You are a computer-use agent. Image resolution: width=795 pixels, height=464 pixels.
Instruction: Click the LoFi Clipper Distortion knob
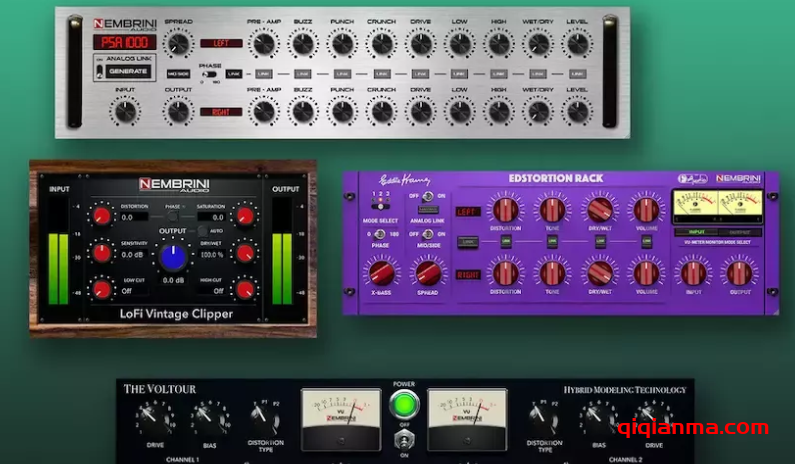click(101, 216)
